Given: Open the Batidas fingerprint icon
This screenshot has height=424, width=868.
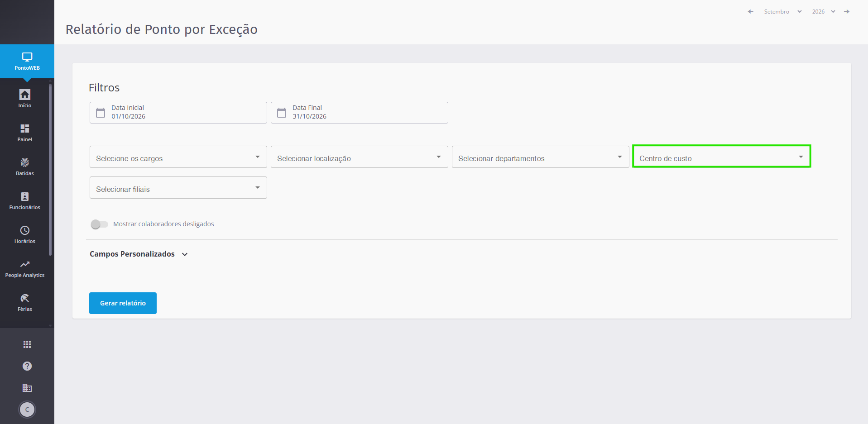Looking at the screenshot, I should pos(24,162).
